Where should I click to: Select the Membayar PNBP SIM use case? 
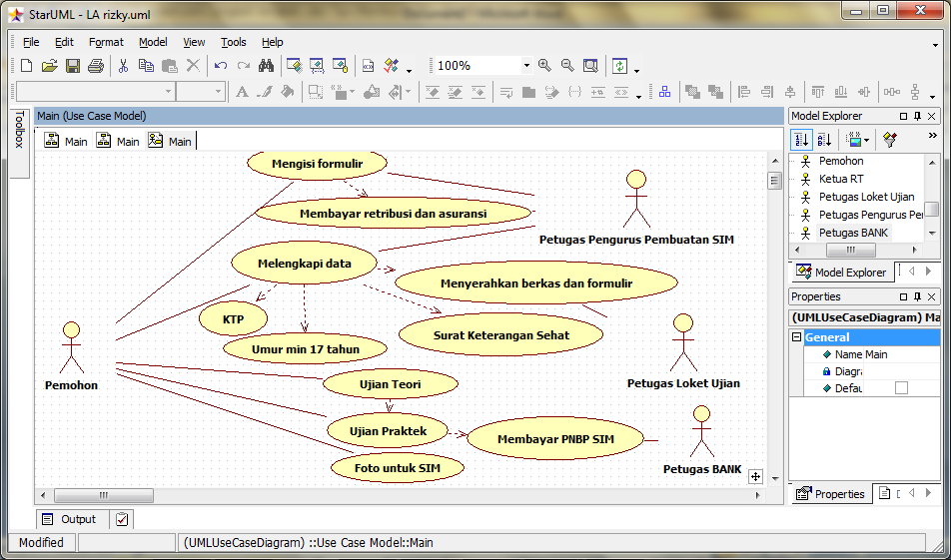[555, 439]
